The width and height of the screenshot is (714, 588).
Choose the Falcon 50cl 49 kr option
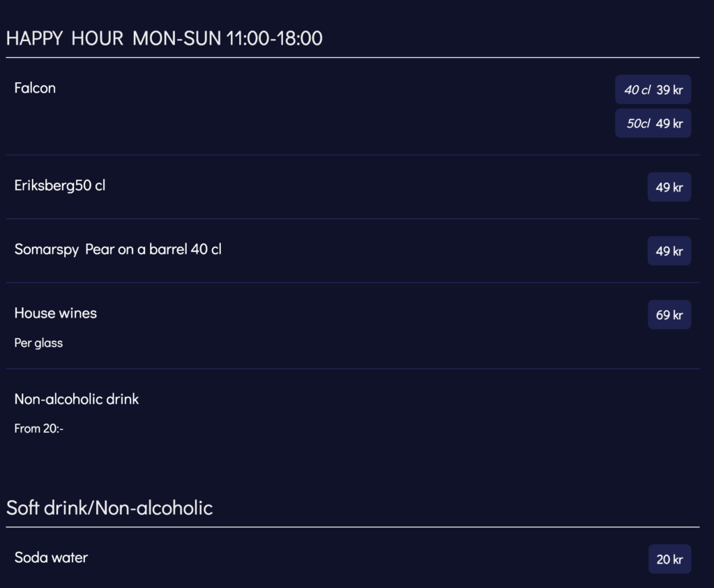point(653,123)
